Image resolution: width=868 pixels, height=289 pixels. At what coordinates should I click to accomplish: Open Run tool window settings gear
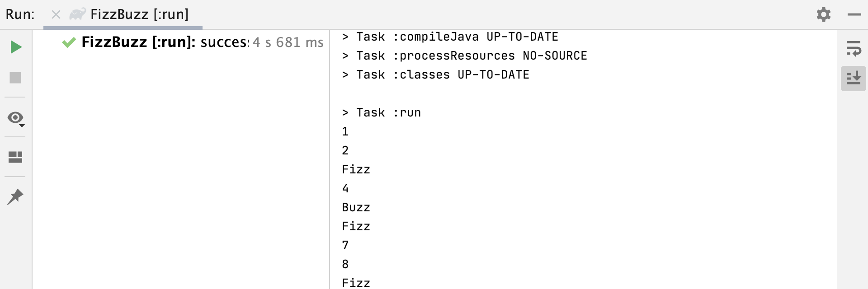coord(823,14)
